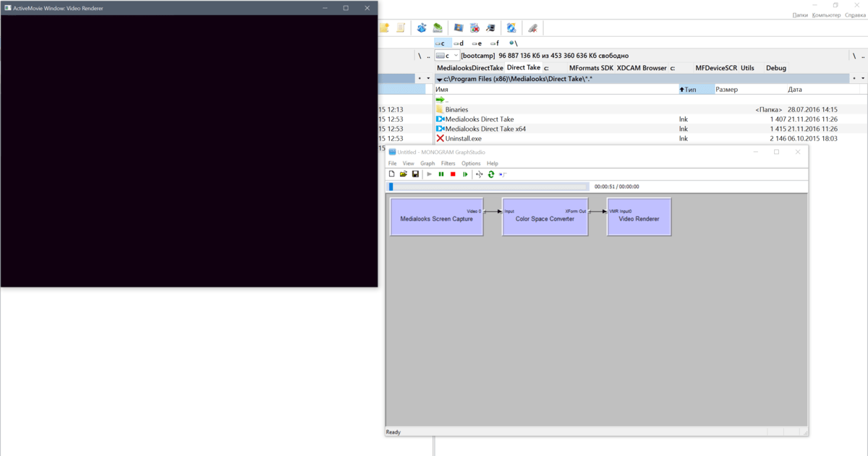
Task: Switch to the Debug folder tab
Action: click(x=775, y=67)
